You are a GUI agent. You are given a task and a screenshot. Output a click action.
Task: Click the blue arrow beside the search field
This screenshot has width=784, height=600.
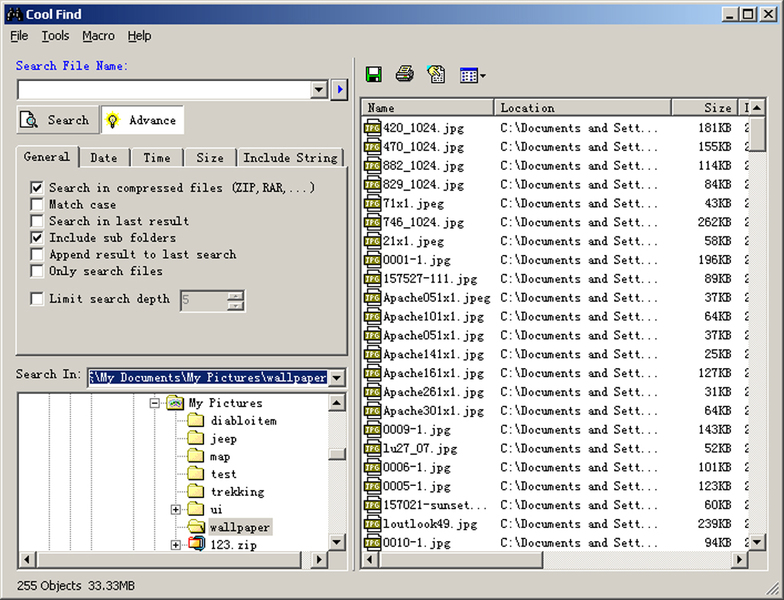(x=339, y=91)
